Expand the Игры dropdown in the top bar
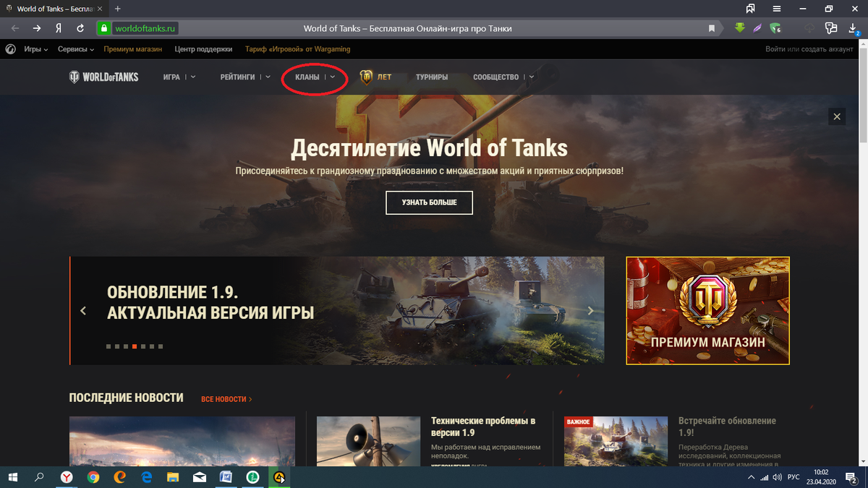The width and height of the screenshot is (868, 488). point(36,49)
